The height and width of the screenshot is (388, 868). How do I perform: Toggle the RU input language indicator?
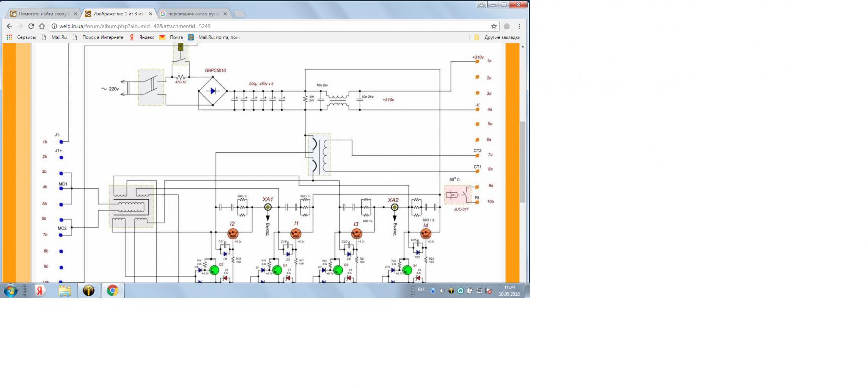pyautogui.click(x=421, y=290)
